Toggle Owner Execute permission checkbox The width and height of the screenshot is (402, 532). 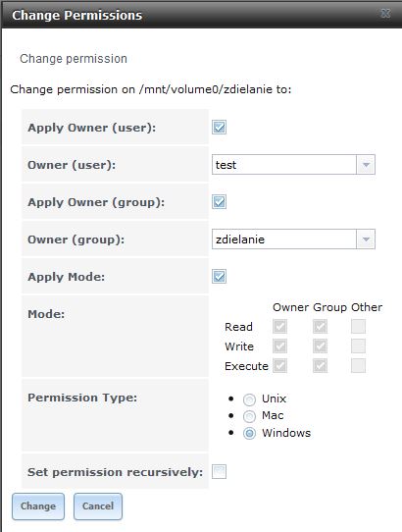tap(279, 366)
